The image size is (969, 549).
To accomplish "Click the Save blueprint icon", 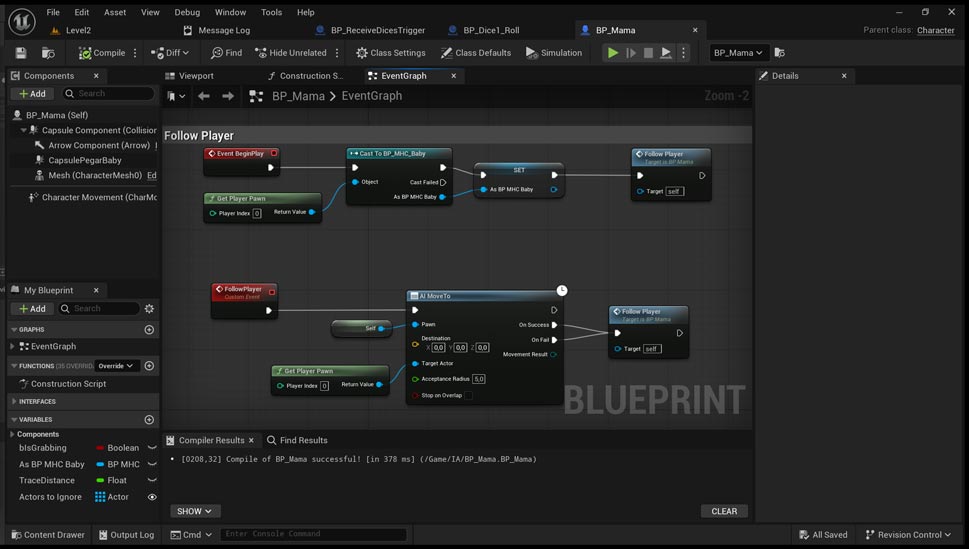I will tap(21, 53).
